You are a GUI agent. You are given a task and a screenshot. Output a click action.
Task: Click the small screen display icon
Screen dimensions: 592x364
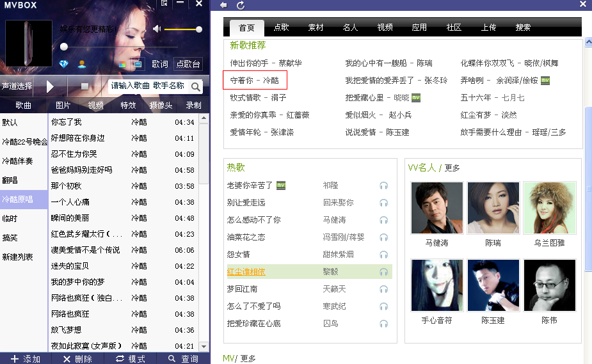coord(138,64)
